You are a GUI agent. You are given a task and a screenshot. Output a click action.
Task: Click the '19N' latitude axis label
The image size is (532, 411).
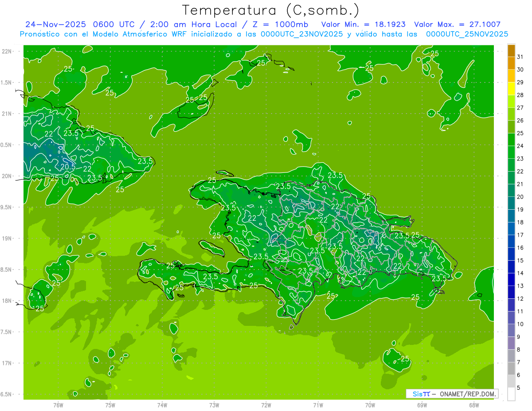(x=7, y=239)
